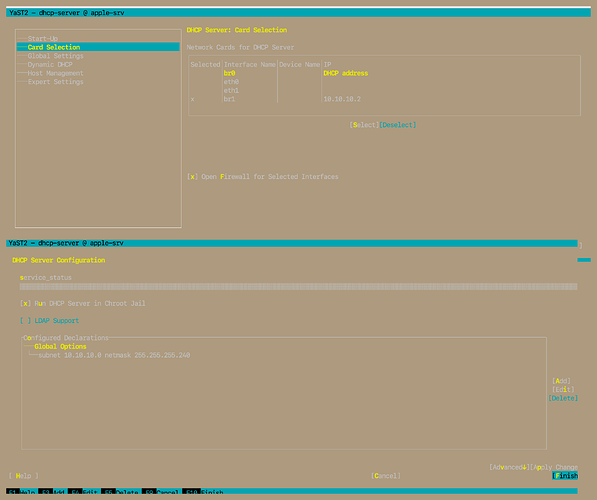
Task: Open Global Settings in the left tree
Action: [55, 56]
